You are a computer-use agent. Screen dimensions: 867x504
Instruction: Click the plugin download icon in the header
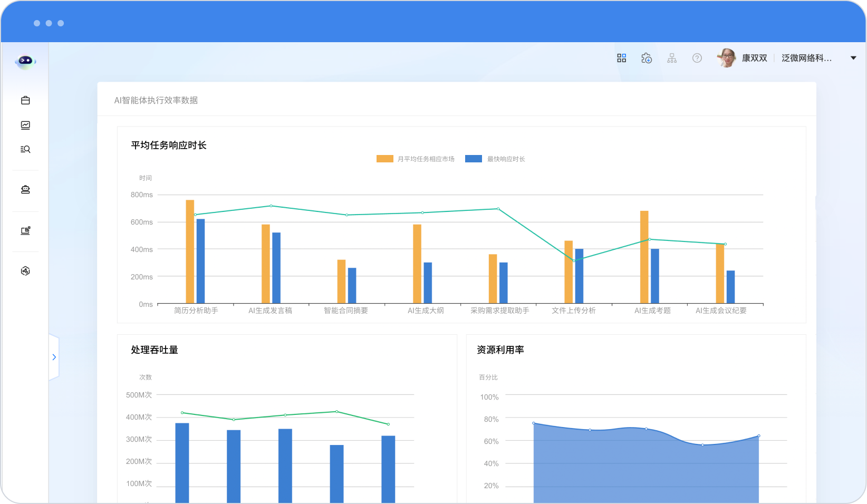pos(647,58)
